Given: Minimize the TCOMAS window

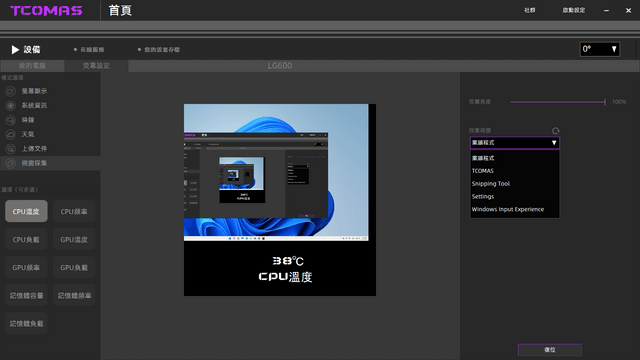Looking at the screenshot, I should pyautogui.click(x=607, y=11).
